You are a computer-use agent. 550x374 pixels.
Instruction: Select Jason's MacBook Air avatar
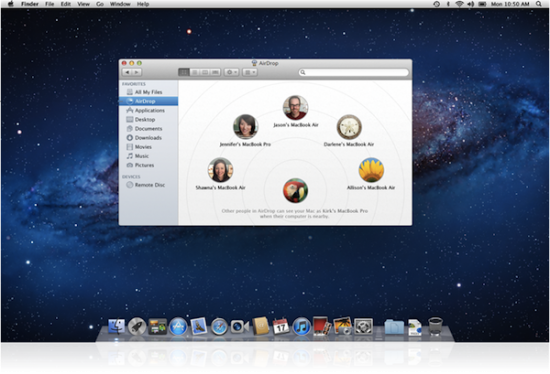pos(296,107)
